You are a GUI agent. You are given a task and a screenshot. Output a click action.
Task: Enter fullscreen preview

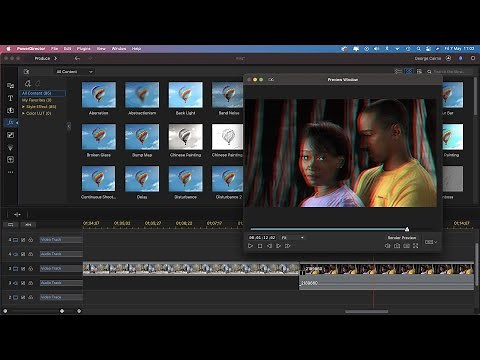point(416,246)
